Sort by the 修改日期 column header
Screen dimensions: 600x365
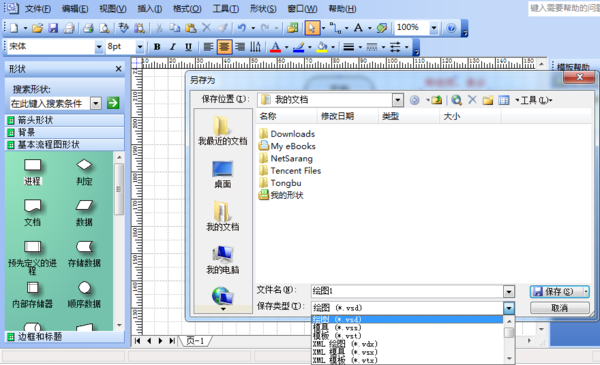(347, 116)
